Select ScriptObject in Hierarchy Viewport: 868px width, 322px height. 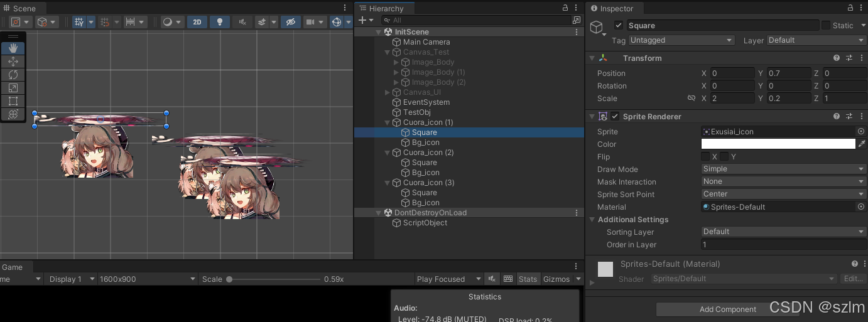click(425, 223)
